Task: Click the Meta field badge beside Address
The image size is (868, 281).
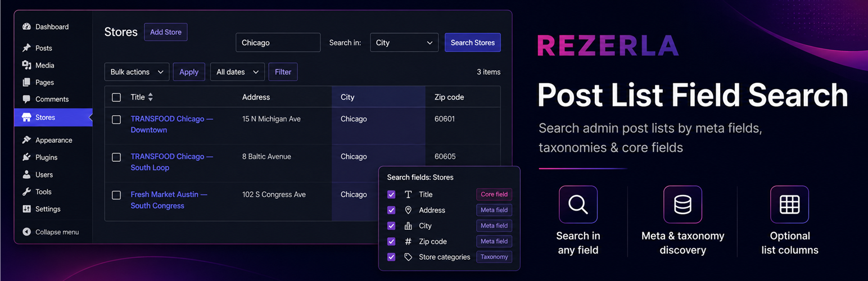Action: point(494,210)
